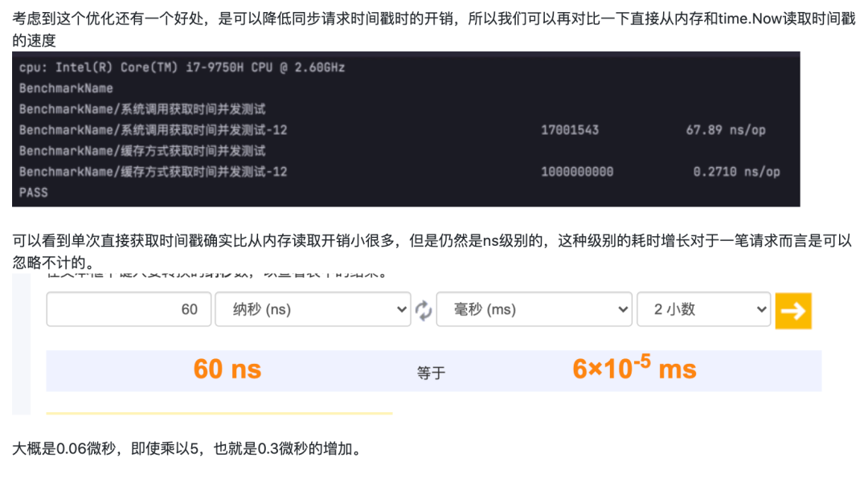Click the BenchmarkName/系统调用获取时间并发测试-12 line
The height and width of the screenshot is (482, 868).
[x=153, y=130]
